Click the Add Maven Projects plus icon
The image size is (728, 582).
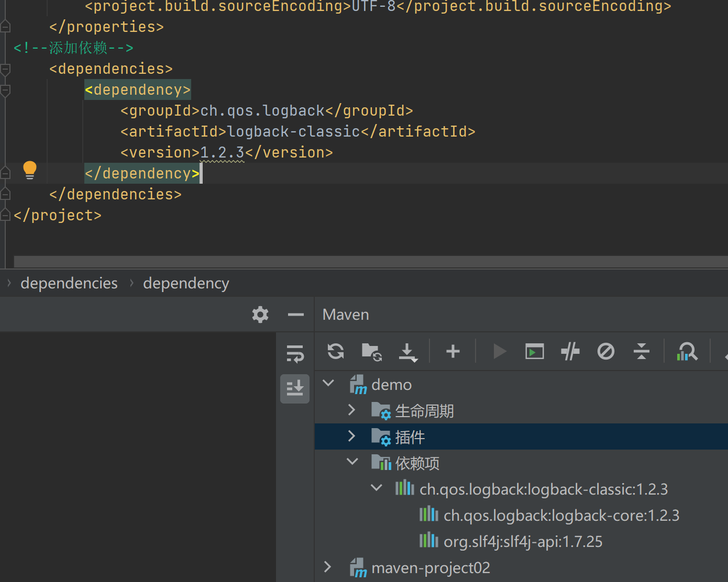coord(453,351)
